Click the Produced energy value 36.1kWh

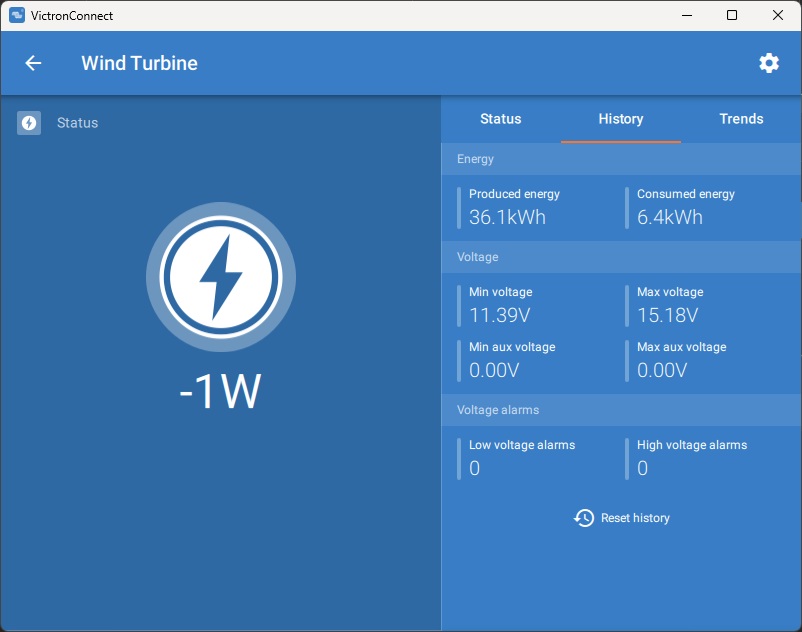pos(507,217)
